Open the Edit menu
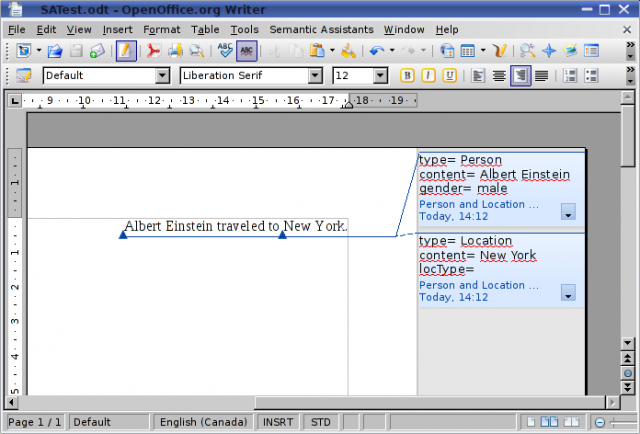The width and height of the screenshot is (640, 434). pos(46,29)
